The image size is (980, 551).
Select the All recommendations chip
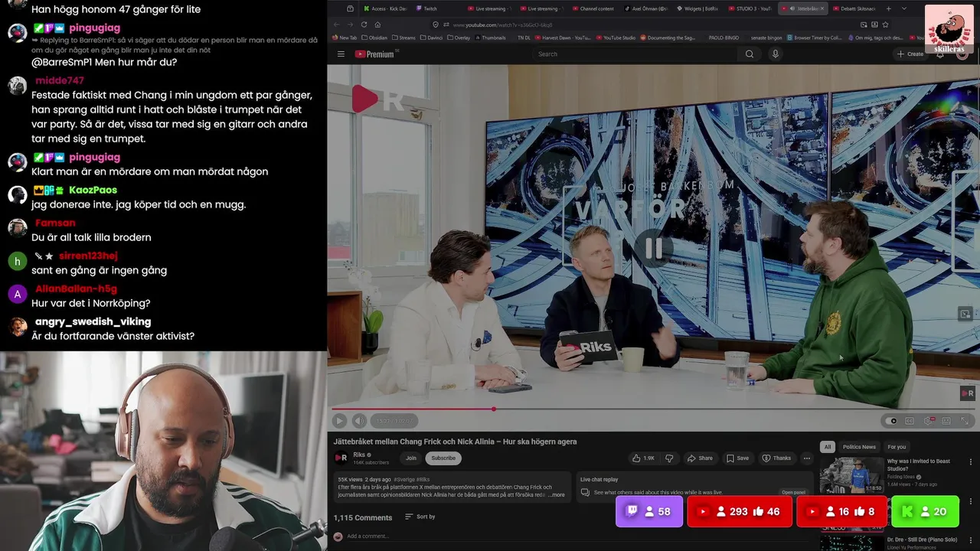(x=827, y=447)
